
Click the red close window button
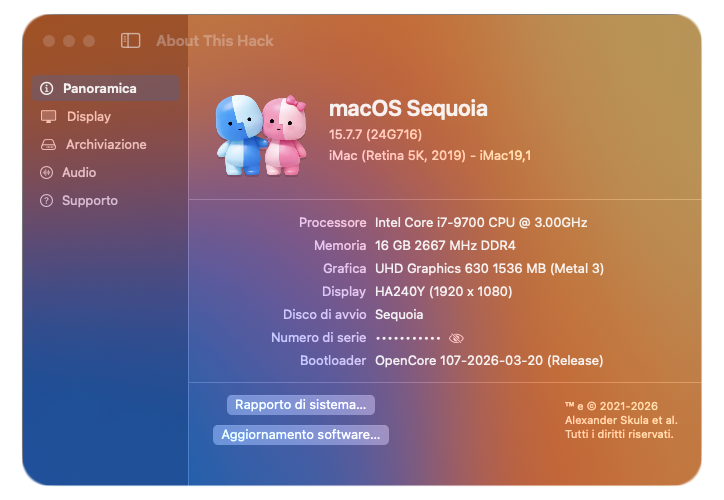(48, 41)
